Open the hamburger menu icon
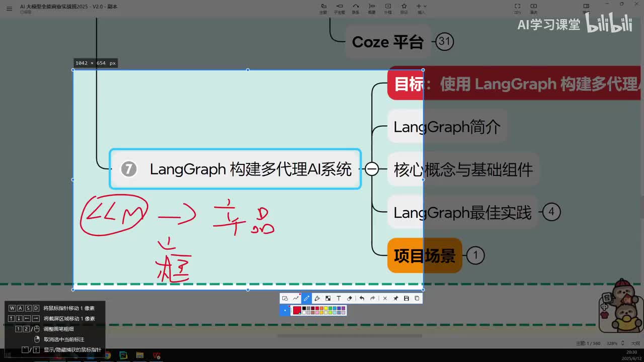 pos(9,8)
